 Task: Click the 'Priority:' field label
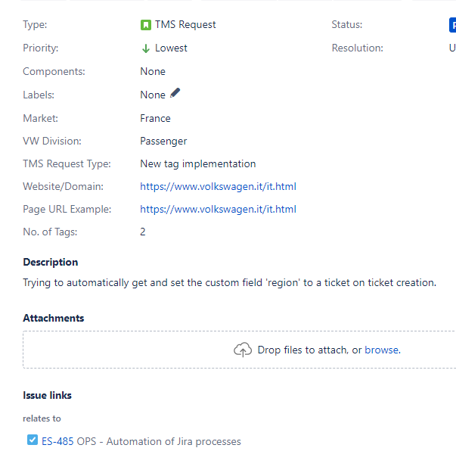point(41,48)
